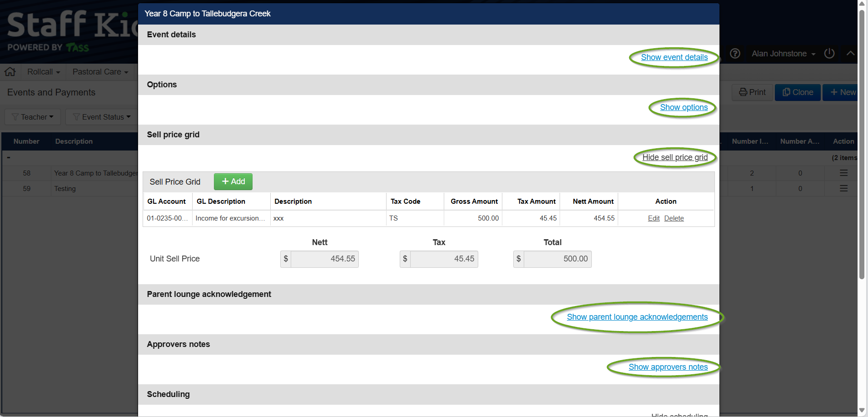
Task: Click the Clone button
Action: click(797, 92)
